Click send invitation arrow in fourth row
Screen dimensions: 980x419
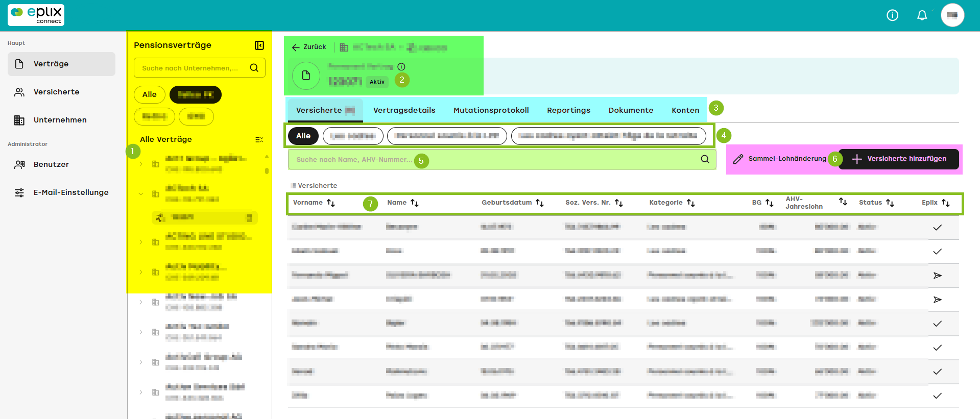tap(937, 300)
